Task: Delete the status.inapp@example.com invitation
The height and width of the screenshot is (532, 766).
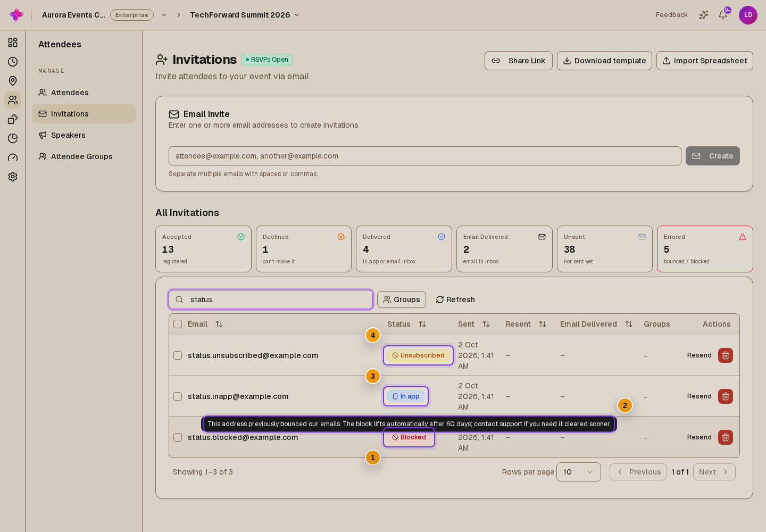Action: 726,396
